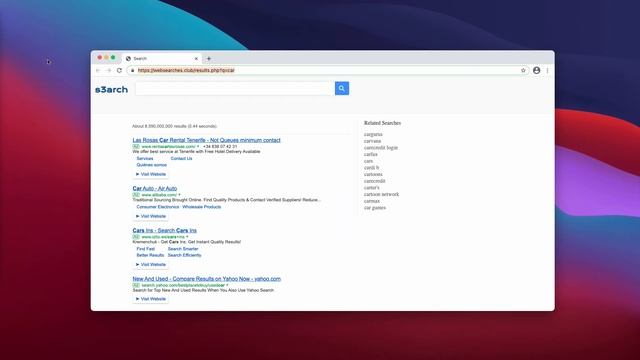Open the Find Fast sitelink

point(146,249)
